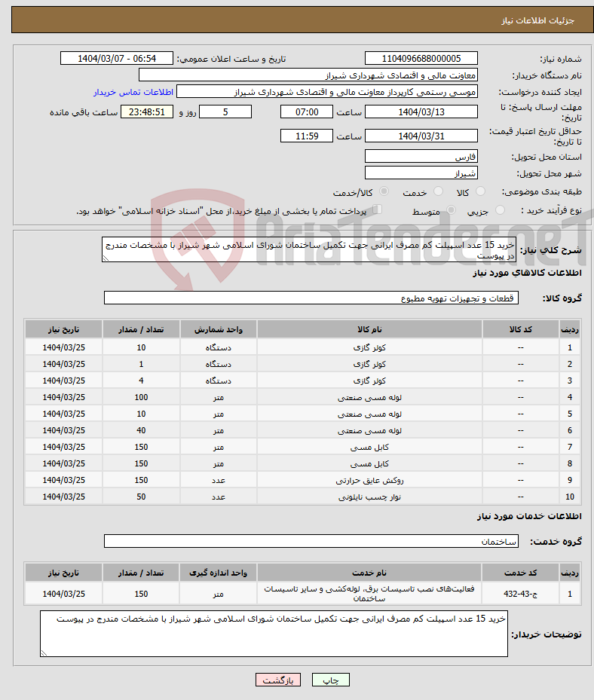Click لوله مسی صنعتی in row 6

[369, 430]
